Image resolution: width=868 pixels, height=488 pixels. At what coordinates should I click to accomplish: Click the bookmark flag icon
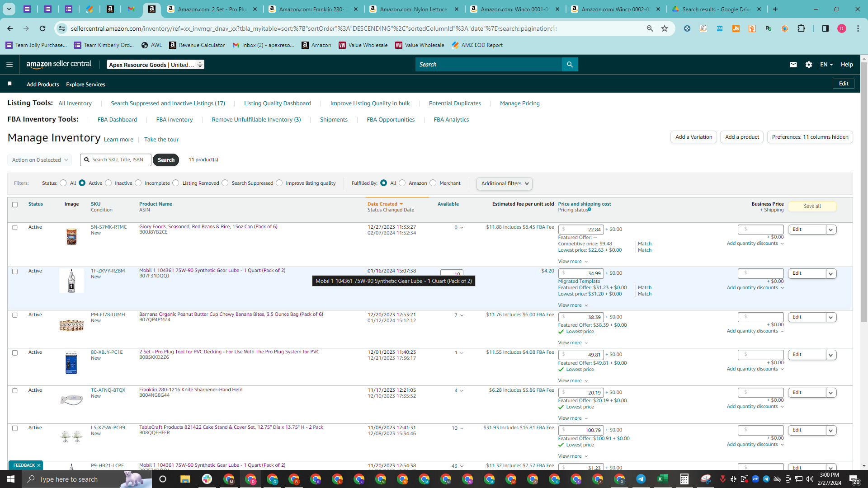[x=9, y=84]
